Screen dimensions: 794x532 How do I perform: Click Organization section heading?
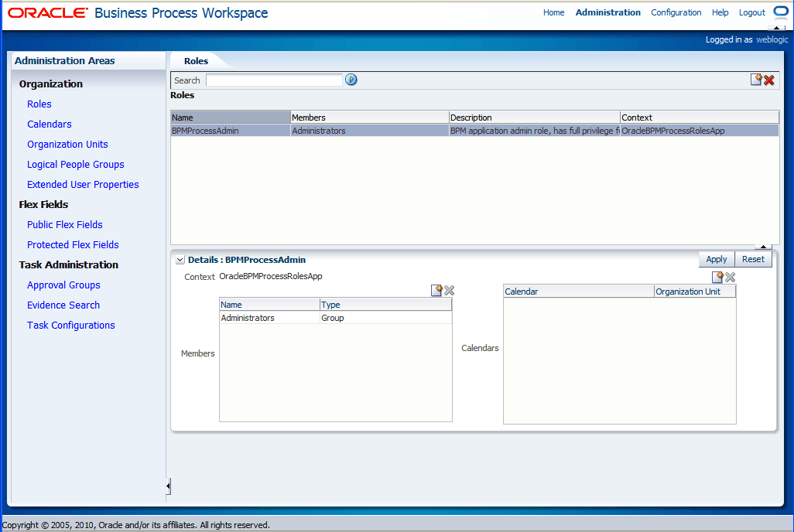(x=50, y=84)
